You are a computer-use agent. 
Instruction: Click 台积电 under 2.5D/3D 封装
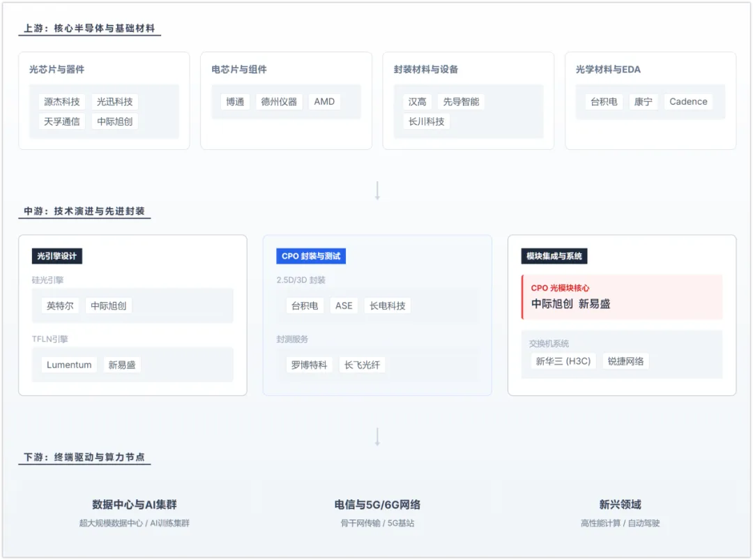pyautogui.click(x=305, y=306)
